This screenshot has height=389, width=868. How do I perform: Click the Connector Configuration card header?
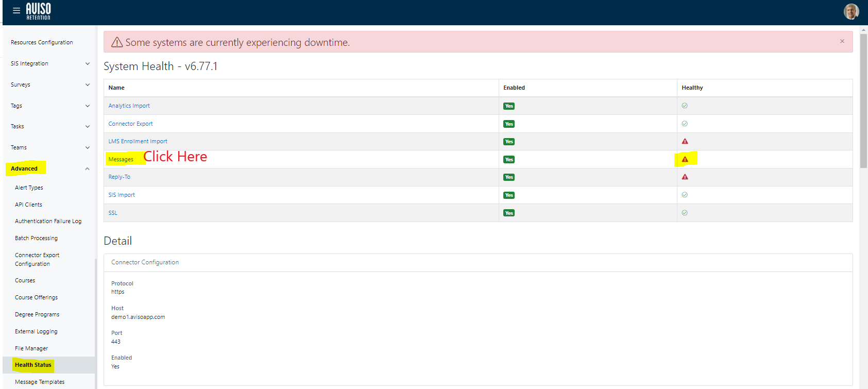click(x=478, y=262)
